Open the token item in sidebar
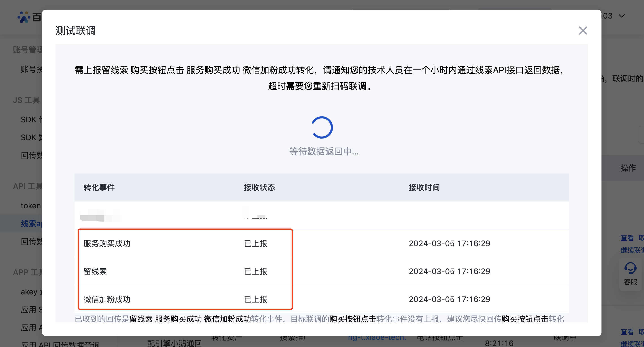 tap(30, 206)
